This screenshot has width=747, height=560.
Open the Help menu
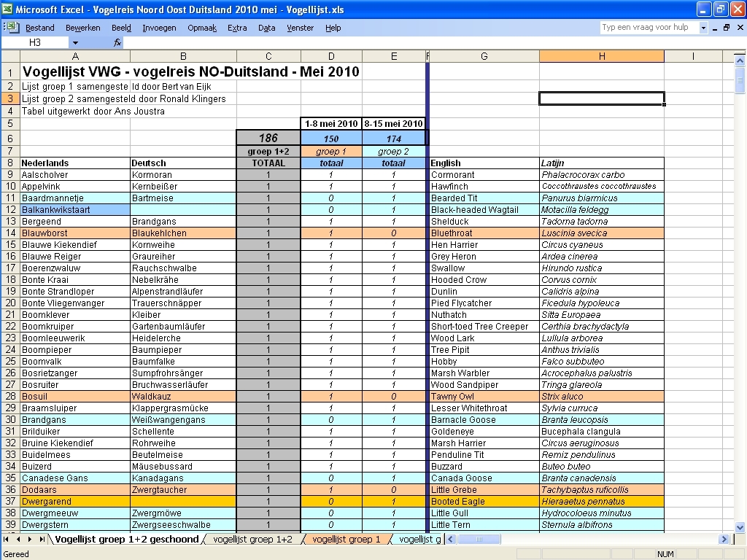[x=333, y=28]
